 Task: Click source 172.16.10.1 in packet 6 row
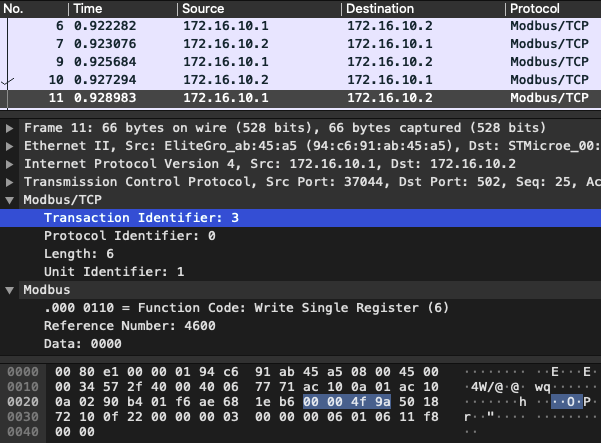click(226, 26)
